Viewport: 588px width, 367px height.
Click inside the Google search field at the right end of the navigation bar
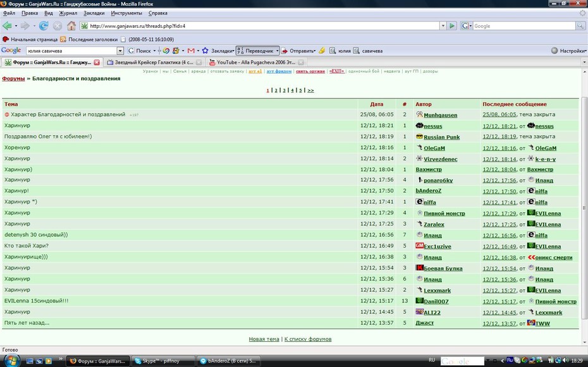[524, 26]
